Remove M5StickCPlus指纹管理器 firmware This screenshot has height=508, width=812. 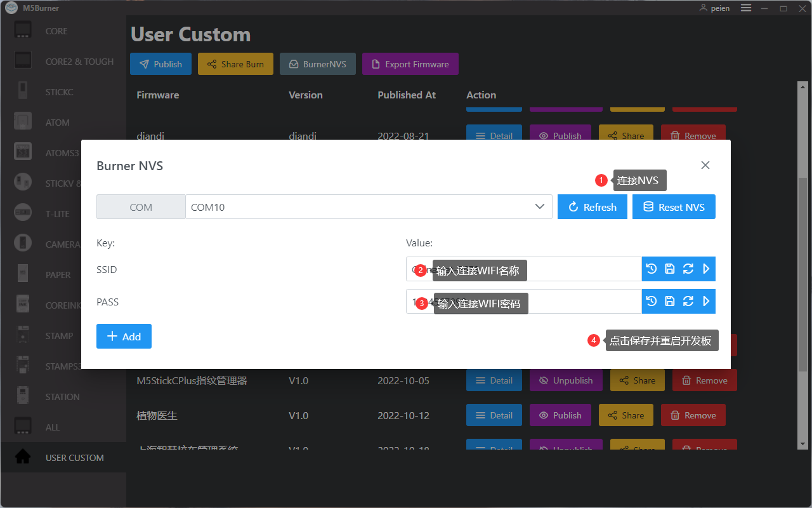point(705,380)
